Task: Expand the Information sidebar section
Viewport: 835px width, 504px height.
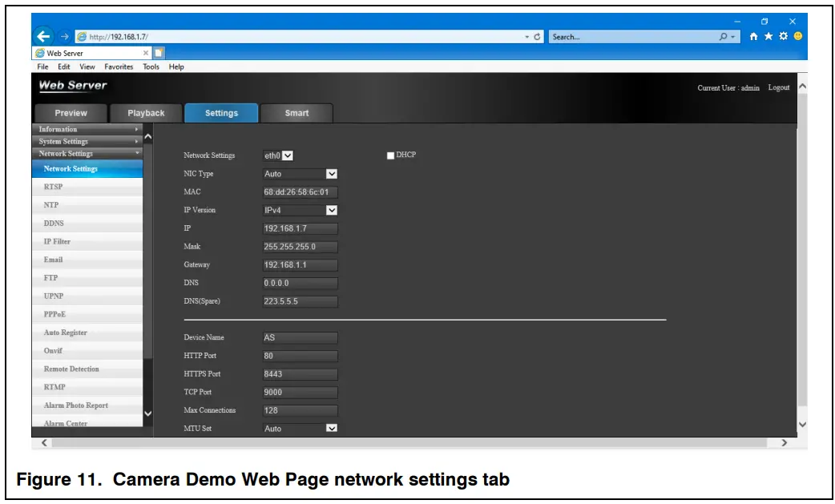Action: tap(88, 129)
